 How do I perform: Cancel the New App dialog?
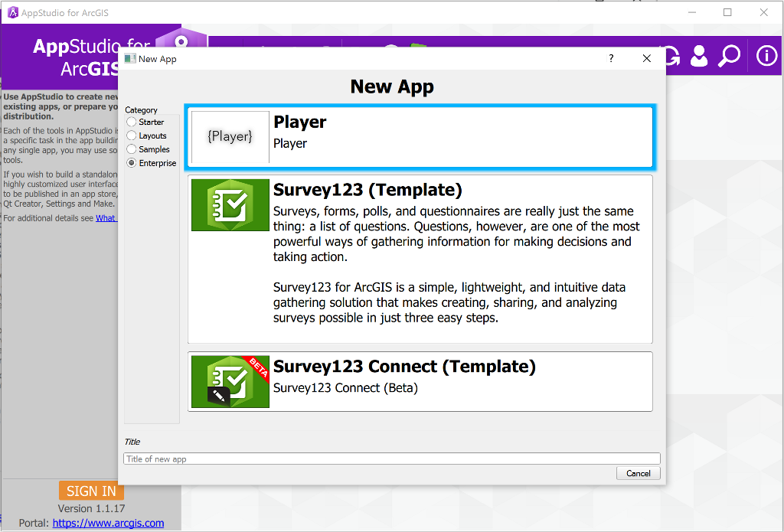point(639,473)
